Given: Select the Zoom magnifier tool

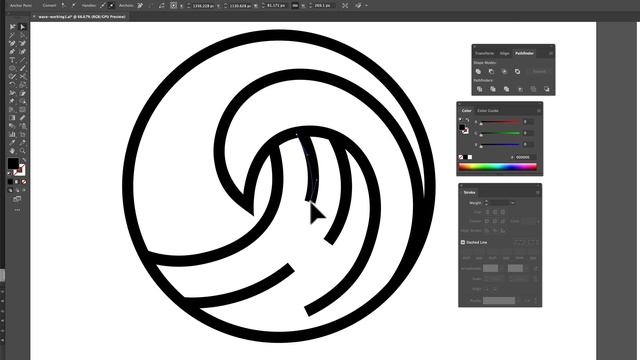Looking at the screenshot, I should (22, 151).
